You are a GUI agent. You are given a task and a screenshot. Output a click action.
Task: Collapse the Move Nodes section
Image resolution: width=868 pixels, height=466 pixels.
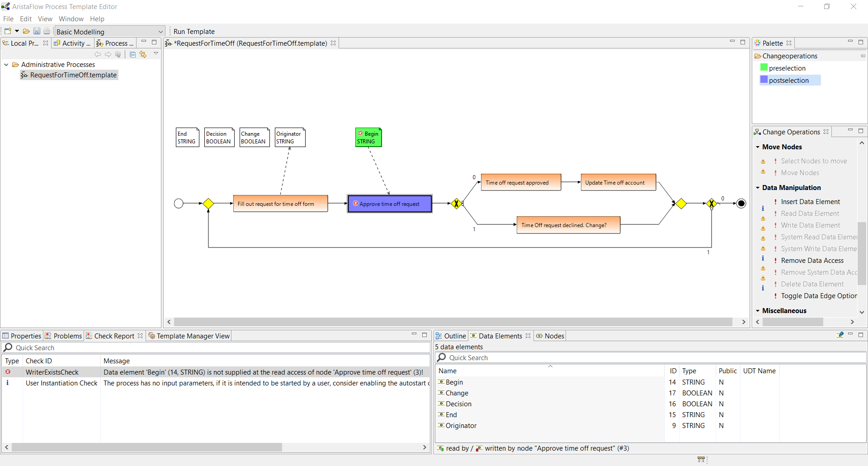coord(758,147)
